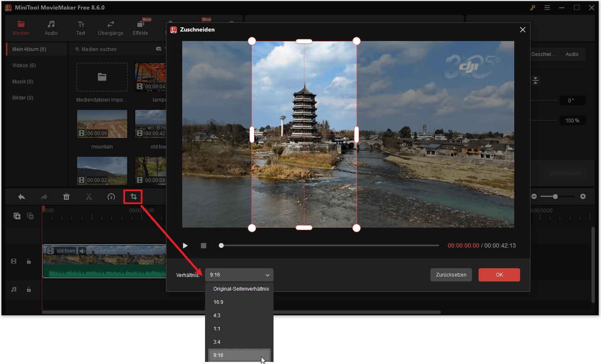Switch to the Übergänge tab
The image size is (601, 364).
click(x=110, y=28)
